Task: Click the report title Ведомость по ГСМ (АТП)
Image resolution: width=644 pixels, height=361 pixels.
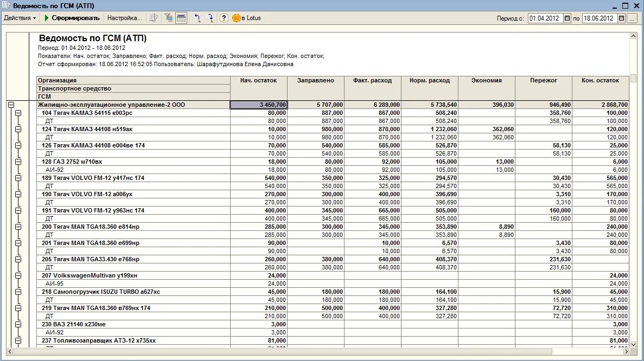Action: pos(93,38)
